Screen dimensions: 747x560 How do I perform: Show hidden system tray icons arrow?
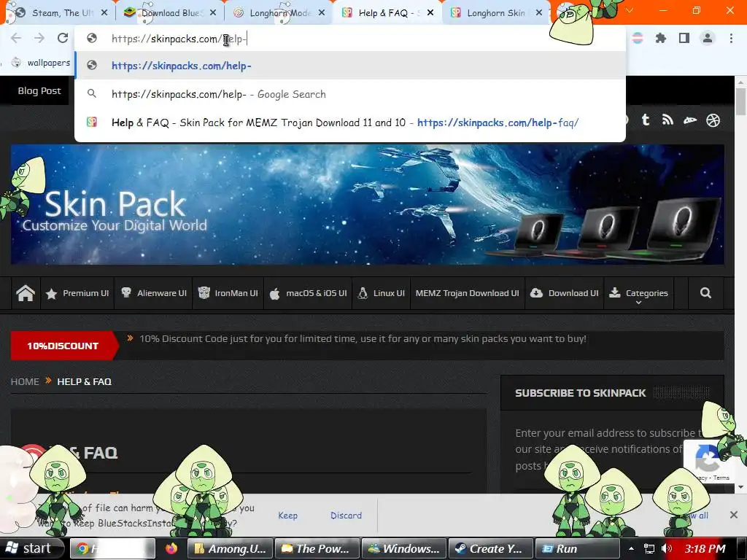click(631, 548)
